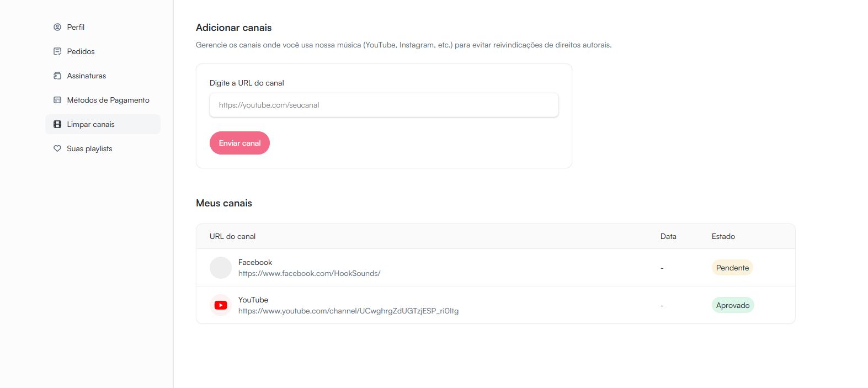
Task: Open Assinaturas in the sidebar
Action: (x=86, y=76)
